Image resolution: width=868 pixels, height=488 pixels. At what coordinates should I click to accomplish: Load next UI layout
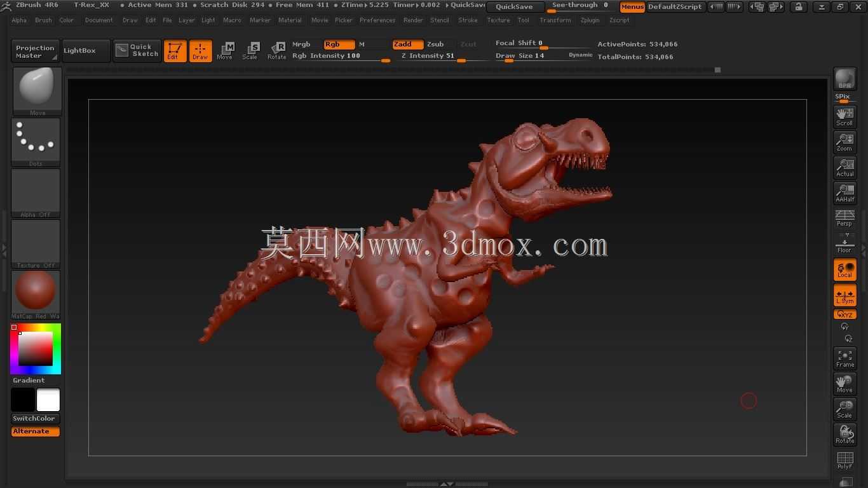pyautogui.click(x=776, y=7)
